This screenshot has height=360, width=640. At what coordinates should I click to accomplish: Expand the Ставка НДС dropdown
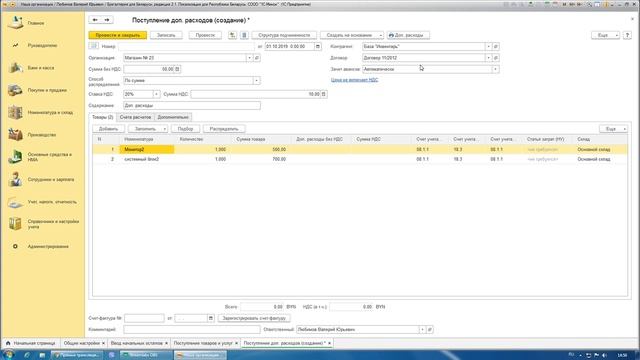[156, 94]
